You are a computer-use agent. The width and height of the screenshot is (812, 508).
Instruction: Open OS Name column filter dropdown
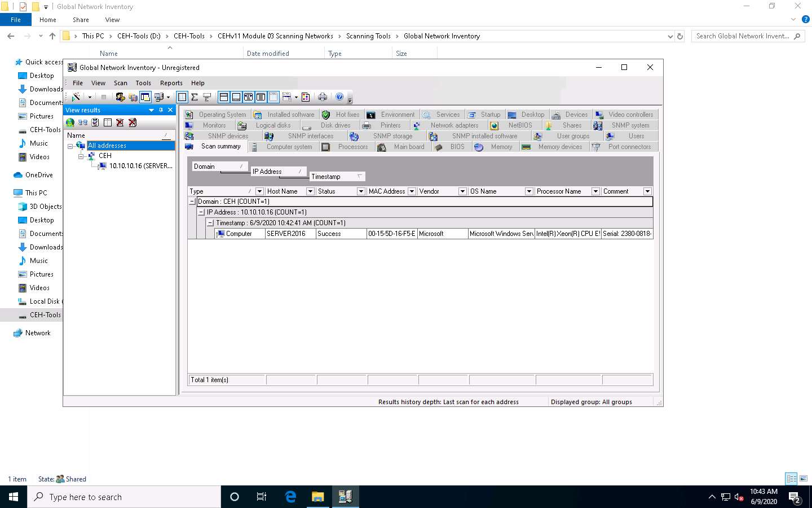[529, 191]
